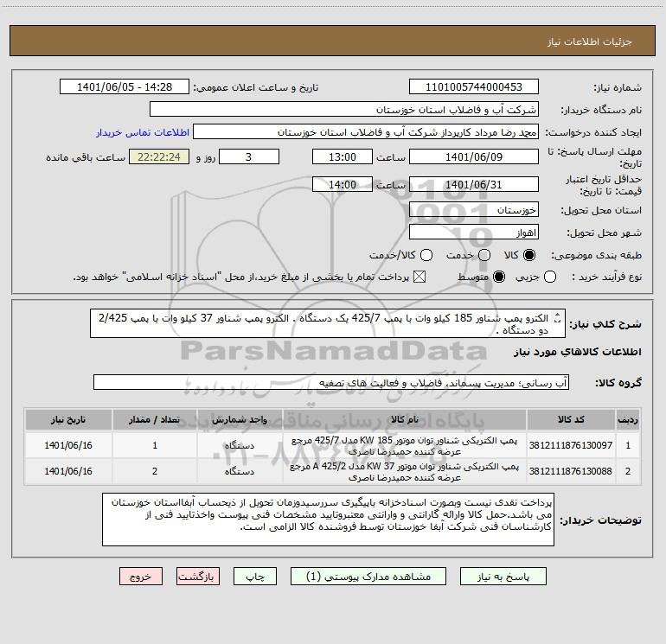The image size is (666, 644).
Task: Click the شماره نیاز field 1101005744000453
Action: [x=474, y=87]
